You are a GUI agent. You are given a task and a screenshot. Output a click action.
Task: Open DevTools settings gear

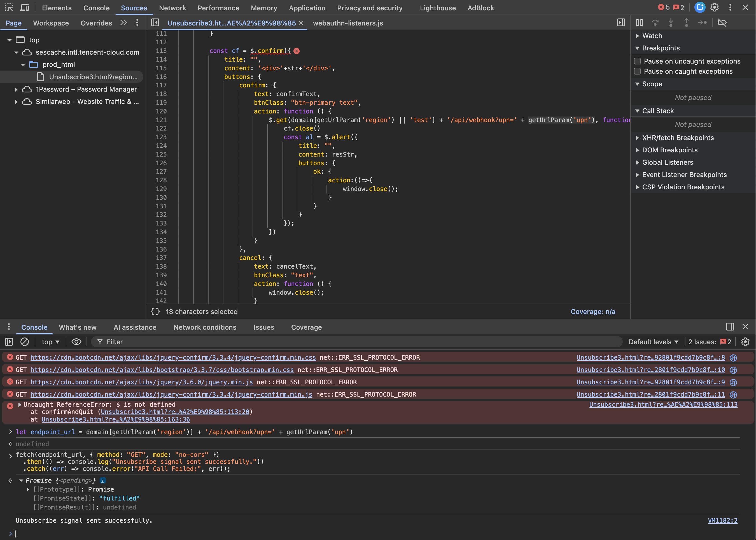pos(714,8)
